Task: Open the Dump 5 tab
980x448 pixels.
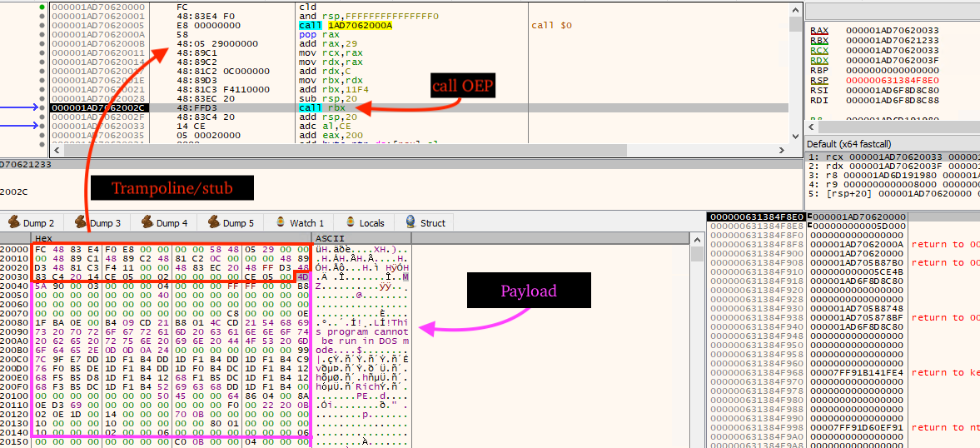Action: pyautogui.click(x=231, y=222)
